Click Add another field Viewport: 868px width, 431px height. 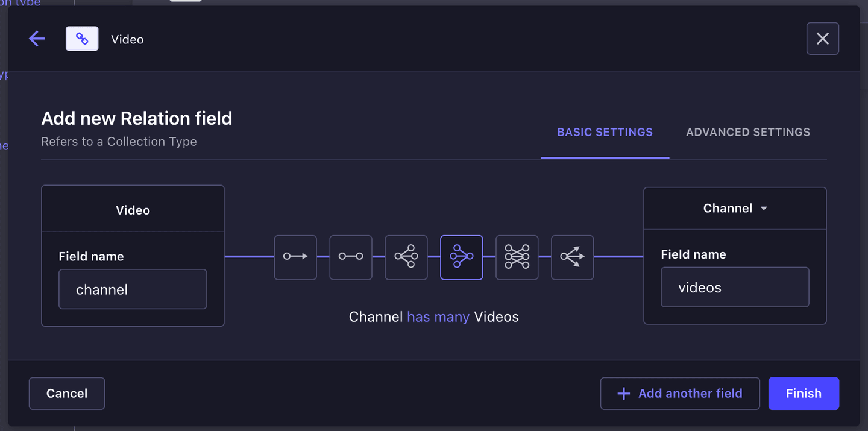[x=679, y=393]
